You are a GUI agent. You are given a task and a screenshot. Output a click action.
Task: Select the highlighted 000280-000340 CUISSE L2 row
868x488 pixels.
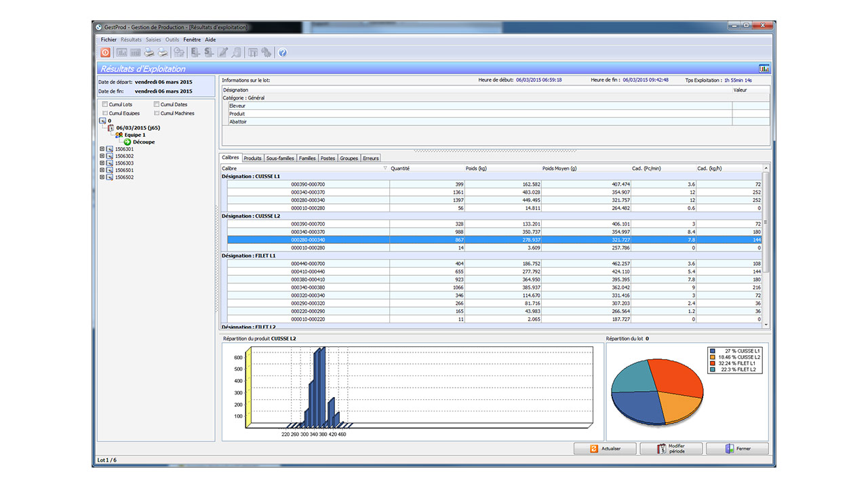[493, 240]
